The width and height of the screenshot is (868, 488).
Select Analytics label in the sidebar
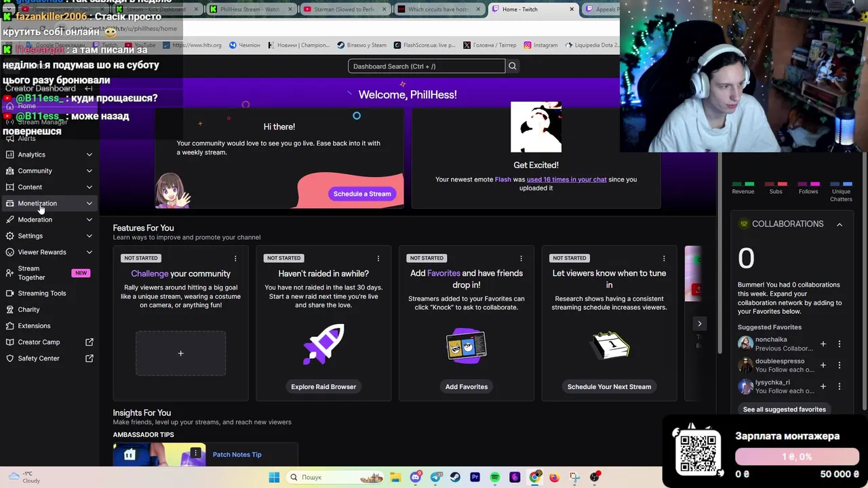[31, 155]
